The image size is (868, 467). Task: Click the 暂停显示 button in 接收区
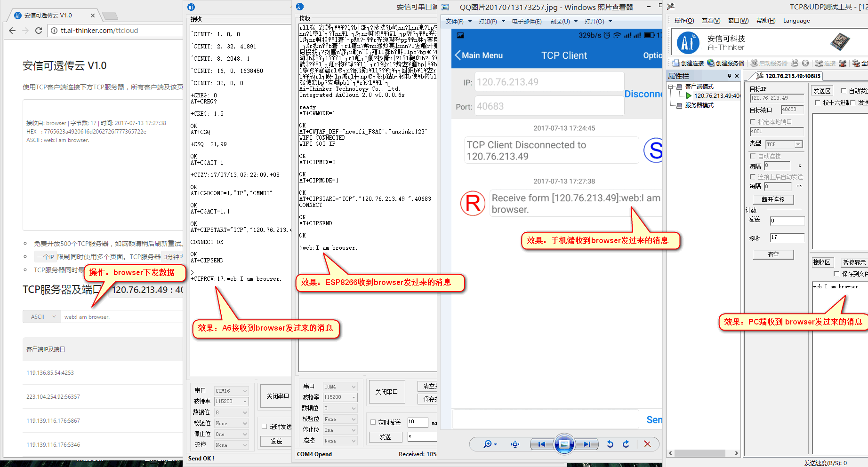(x=854, y=262)
